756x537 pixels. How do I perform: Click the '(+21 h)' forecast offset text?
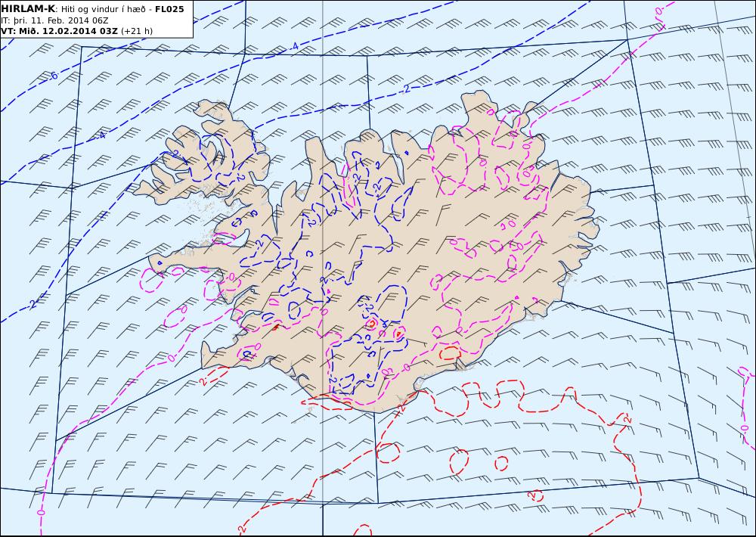[x=136, y=31]
